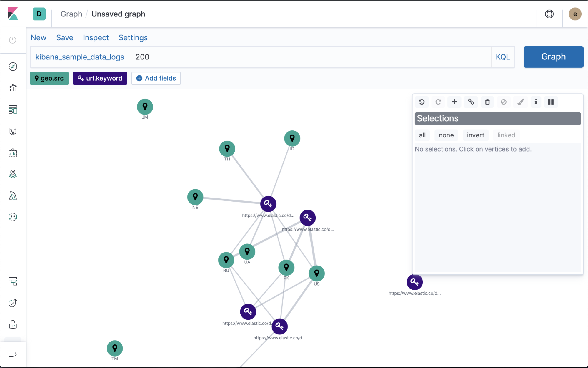The width and height of the screenshot is (588, 368).
Task: Click the add node icon
Action: pyautogui.click(x=454, y=102)
